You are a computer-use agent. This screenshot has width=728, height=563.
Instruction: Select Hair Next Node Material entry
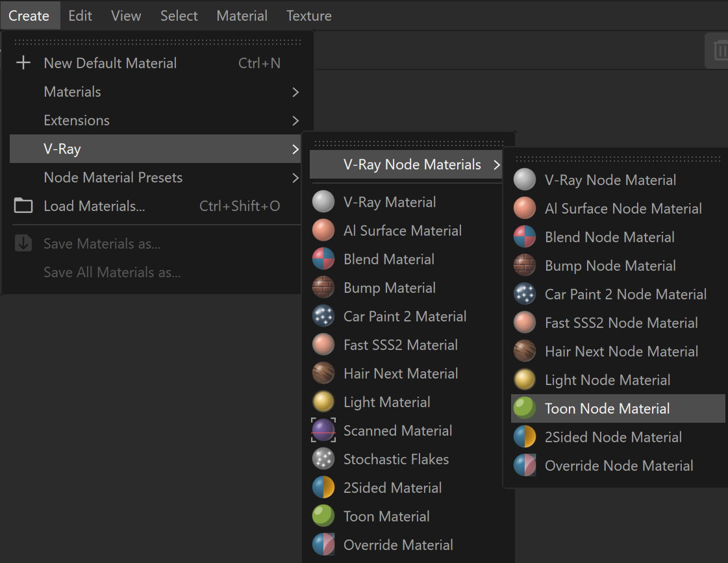pos(618,351)
